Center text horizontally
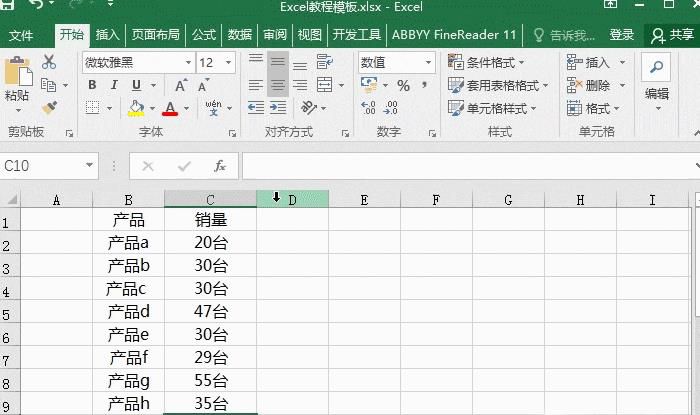 tap(278, 85)
